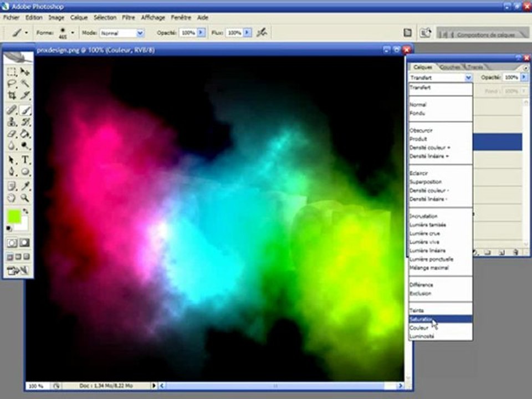The image size is (532, 399).
Task: Switch to standard screen mode
Action: (10, 257)
